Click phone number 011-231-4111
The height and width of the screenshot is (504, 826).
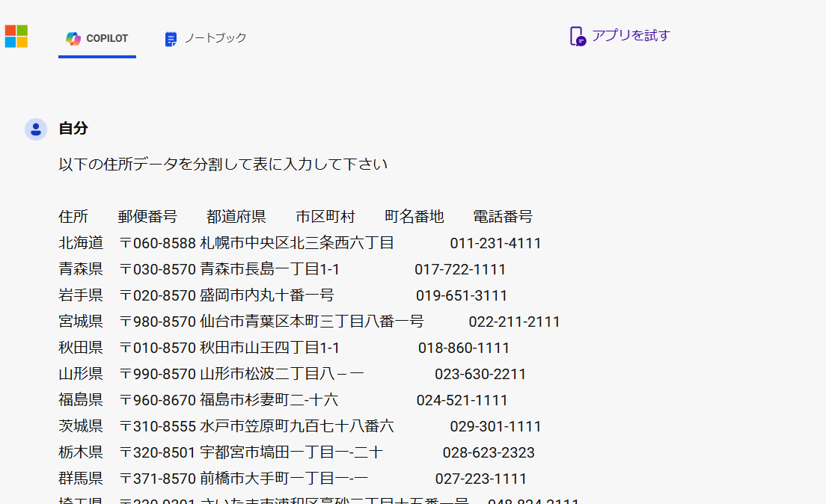pyautogui.click(x=495, y=243)
